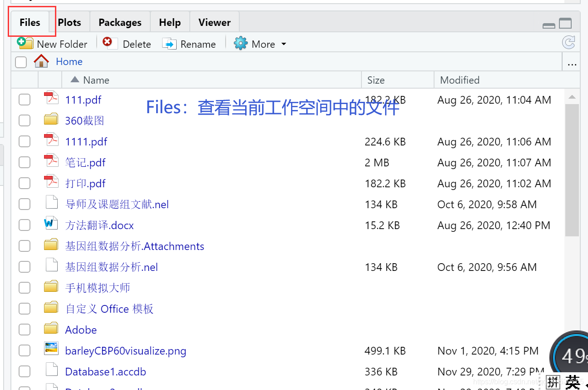Viewport: 588px width, 390px height.
Task: Click the Rename icon
Action: (169, 44)
